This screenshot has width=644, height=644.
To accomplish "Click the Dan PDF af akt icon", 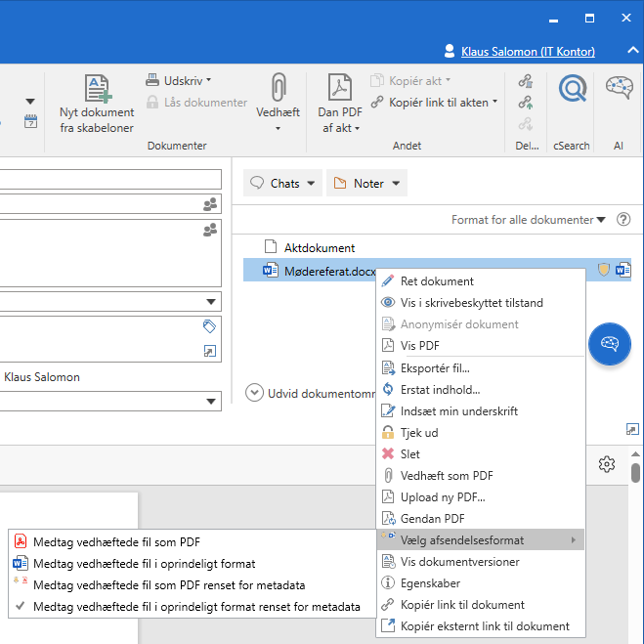I will 339,90.
